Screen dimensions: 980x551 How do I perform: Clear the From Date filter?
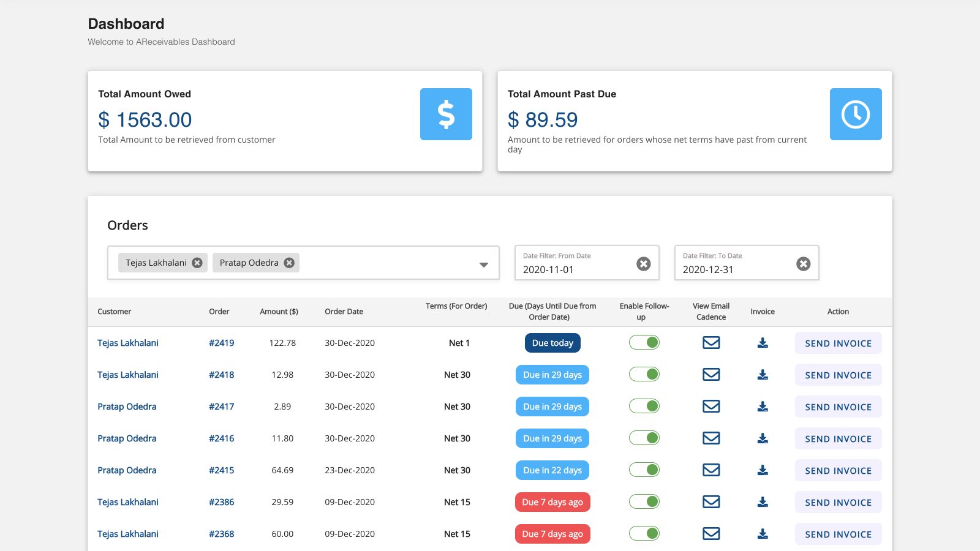[643, 263]
